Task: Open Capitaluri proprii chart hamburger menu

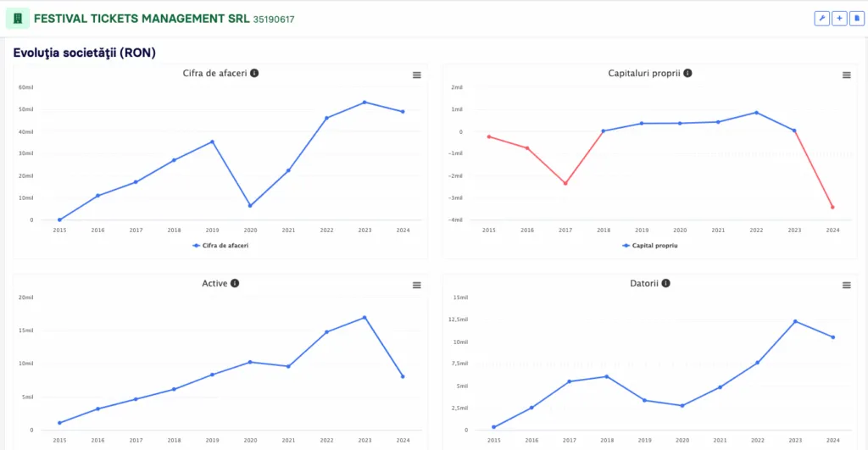Action: coord(846,75)
